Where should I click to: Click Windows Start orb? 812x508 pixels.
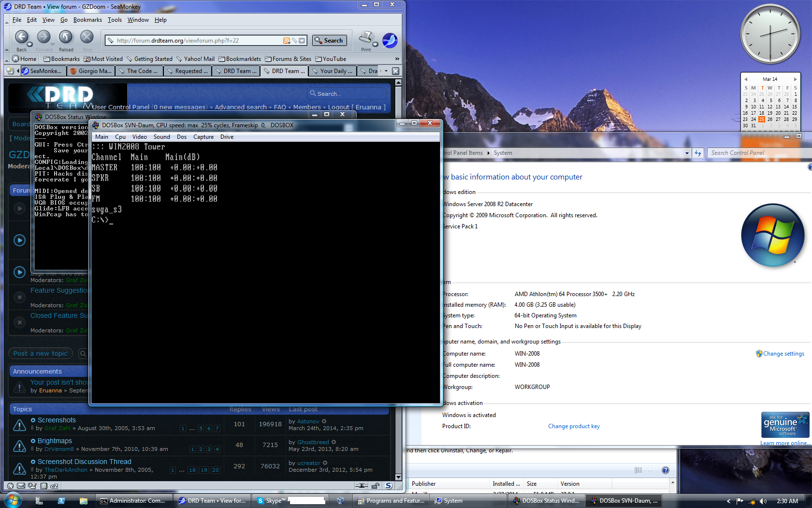(x=13, y=500)
